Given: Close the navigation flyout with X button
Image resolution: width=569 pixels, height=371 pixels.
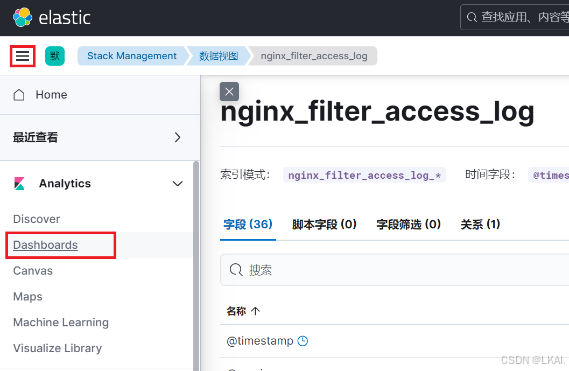Looking at the screenshot, I should [229, 91].
